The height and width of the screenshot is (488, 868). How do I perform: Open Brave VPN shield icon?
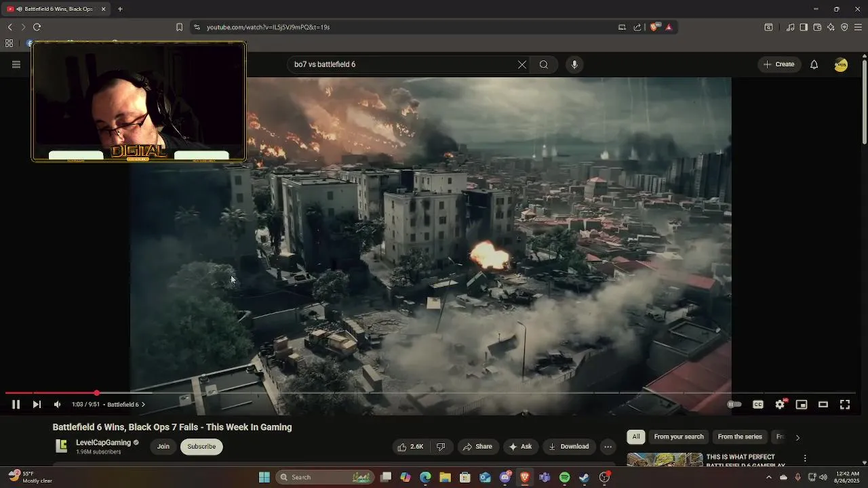[844, 27]
